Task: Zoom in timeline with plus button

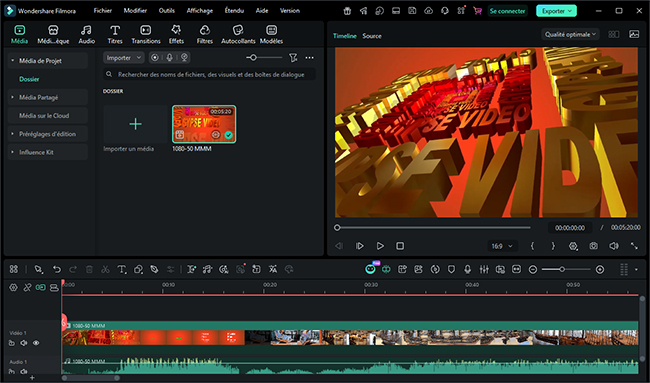Action: 600,270
